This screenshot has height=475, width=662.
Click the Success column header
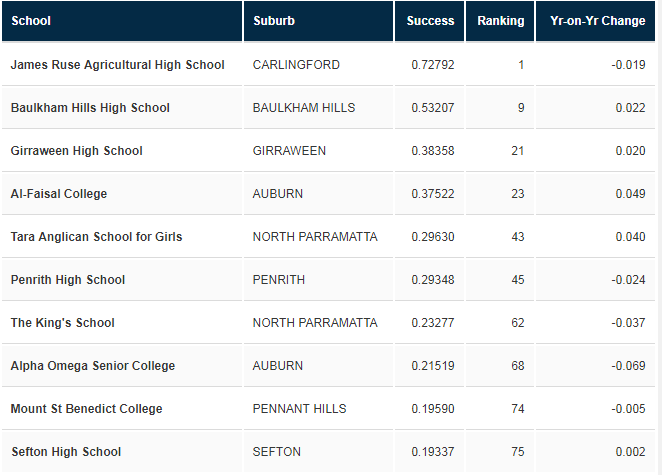[429, 21]
